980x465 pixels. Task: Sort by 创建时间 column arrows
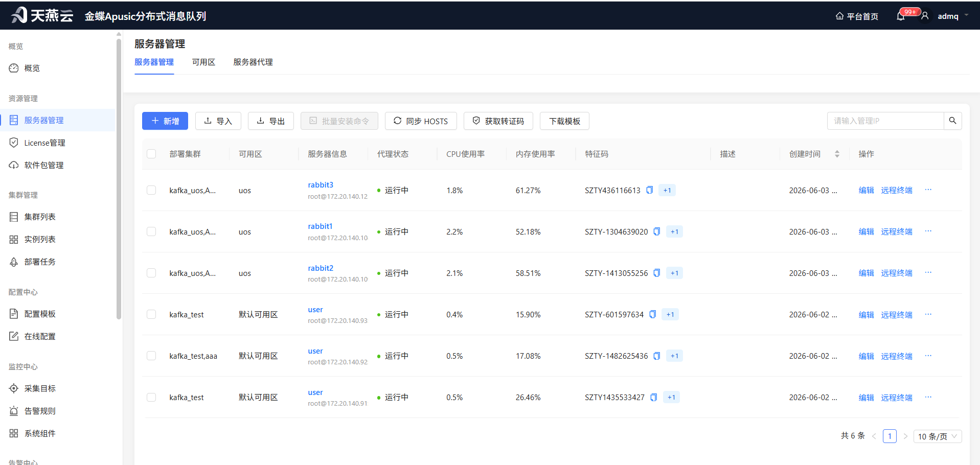coord(837,154)
